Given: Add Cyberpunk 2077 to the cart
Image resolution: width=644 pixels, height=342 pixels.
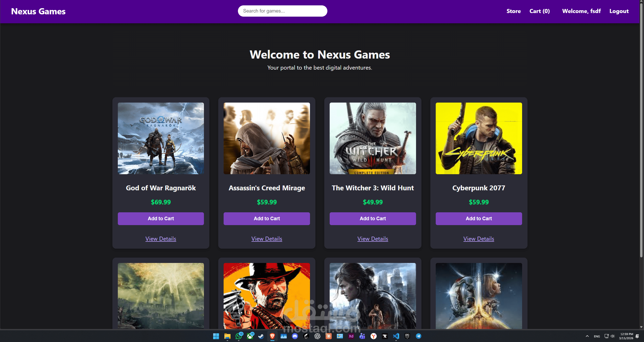Looking at the screenshot, I should [479, 218].
